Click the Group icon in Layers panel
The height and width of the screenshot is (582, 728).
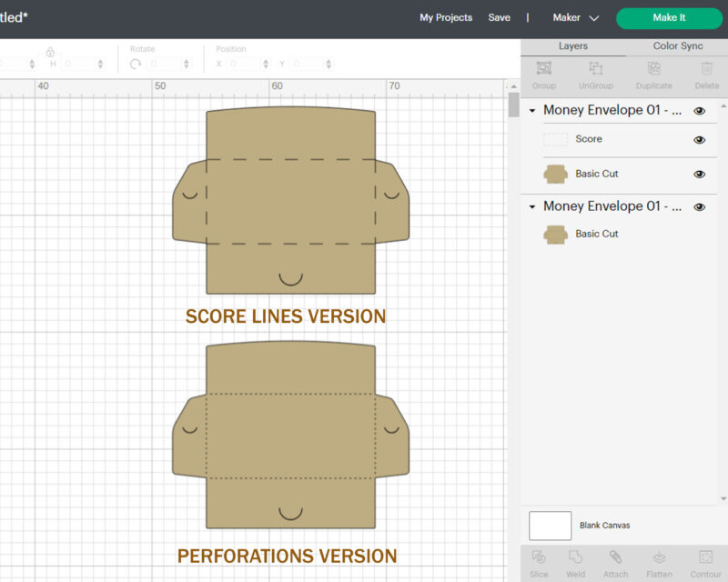coord(543,69)
